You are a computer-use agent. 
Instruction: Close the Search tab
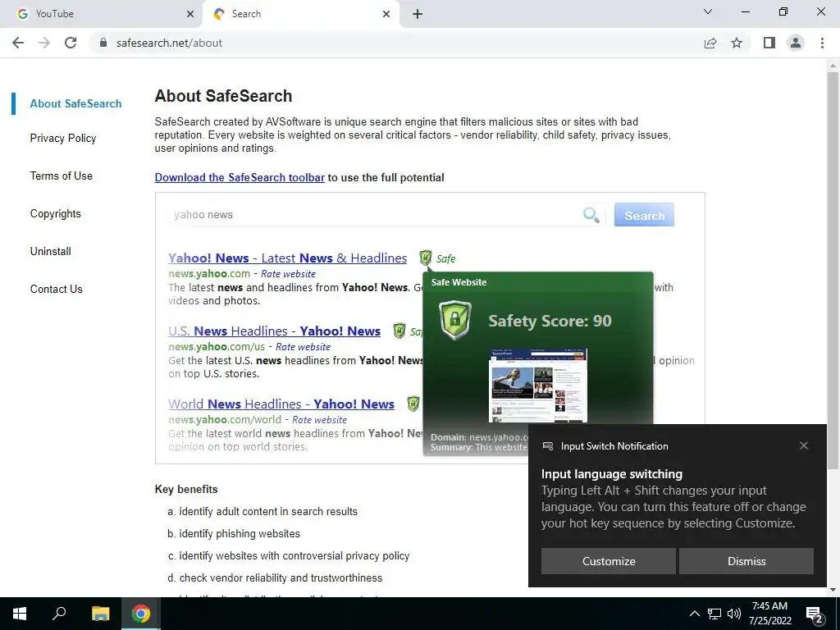(x=386, y=14)
